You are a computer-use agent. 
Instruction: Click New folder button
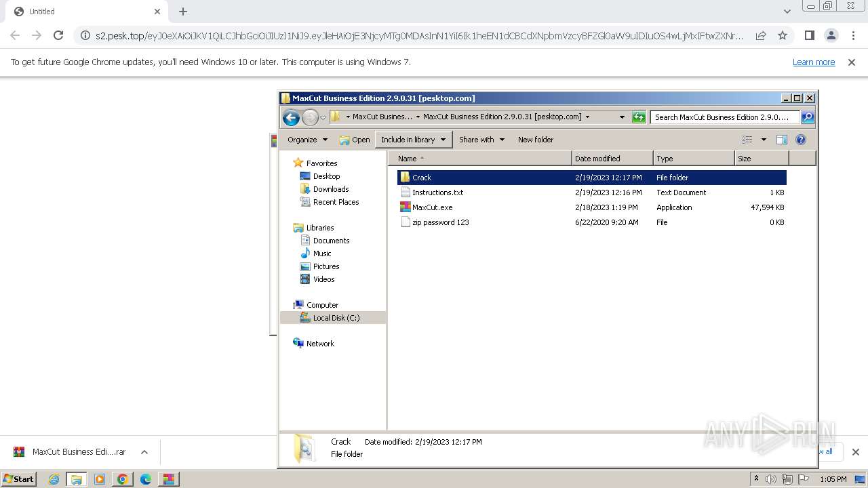click(536, 140)
